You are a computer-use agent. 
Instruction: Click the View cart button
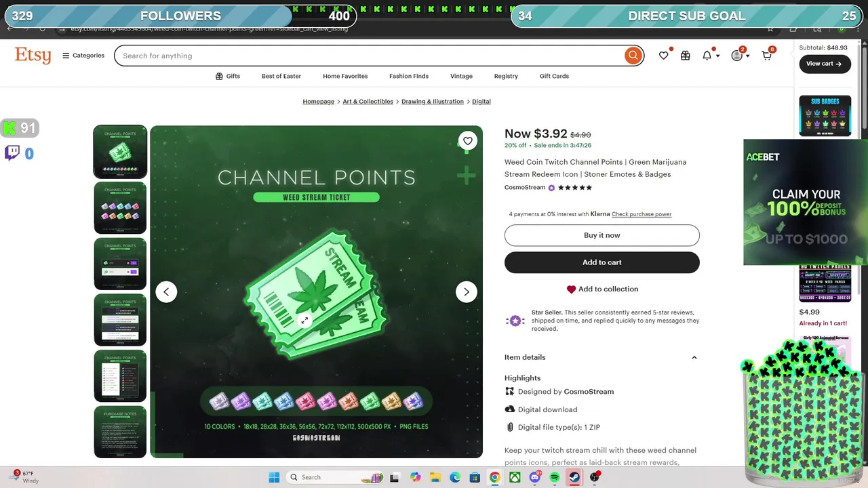coord(825,64)
